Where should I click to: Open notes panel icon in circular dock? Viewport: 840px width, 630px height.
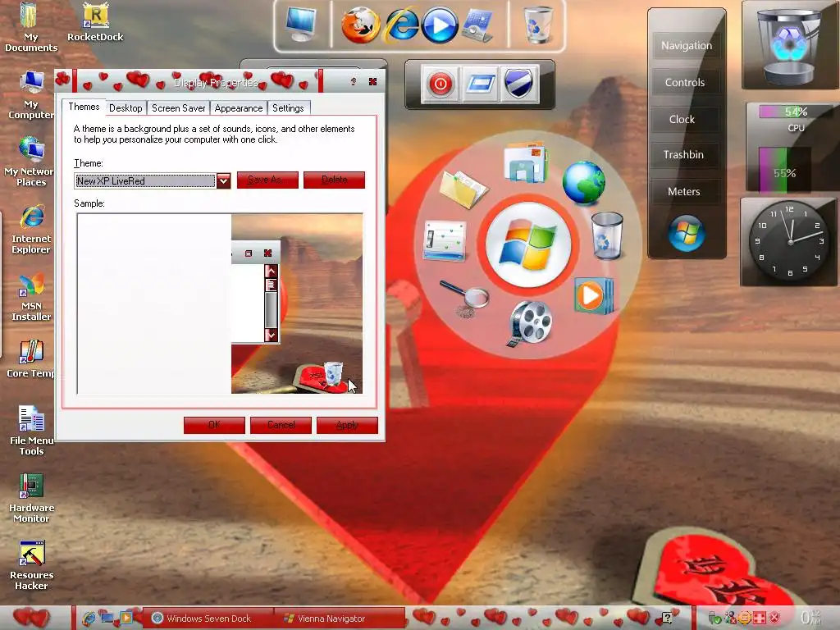pos(445,241)
